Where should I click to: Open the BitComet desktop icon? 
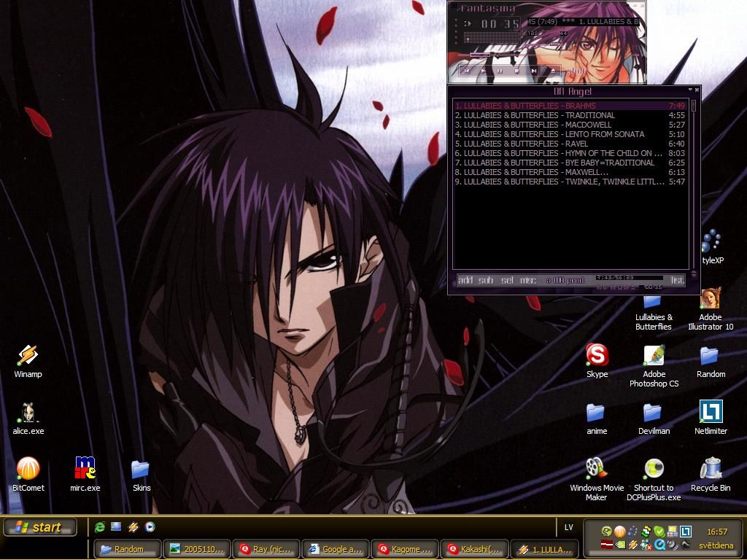[28, 474]
